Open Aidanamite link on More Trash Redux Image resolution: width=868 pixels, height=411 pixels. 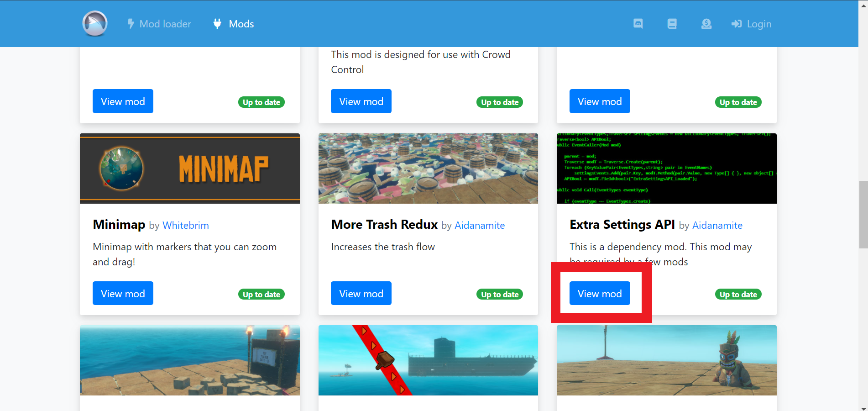pos(480,225)
